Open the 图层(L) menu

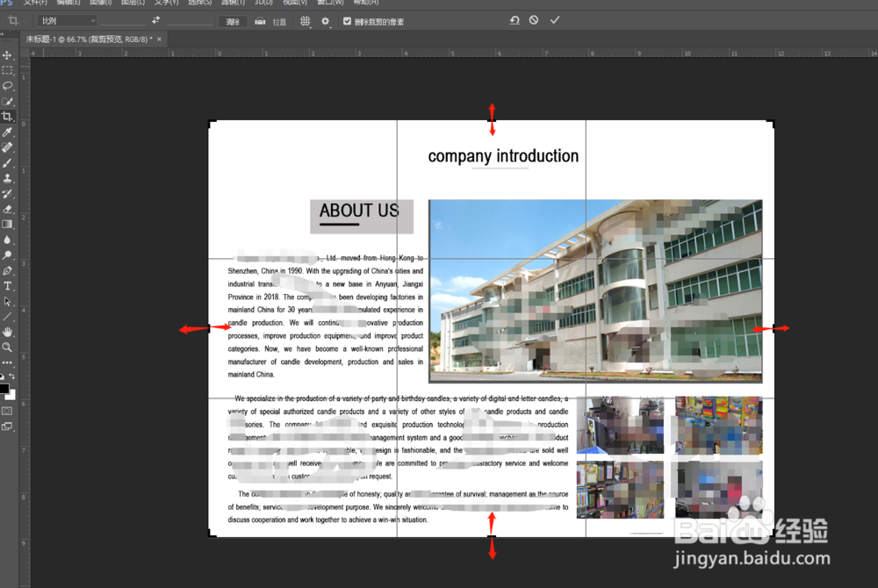pos(133,3)
